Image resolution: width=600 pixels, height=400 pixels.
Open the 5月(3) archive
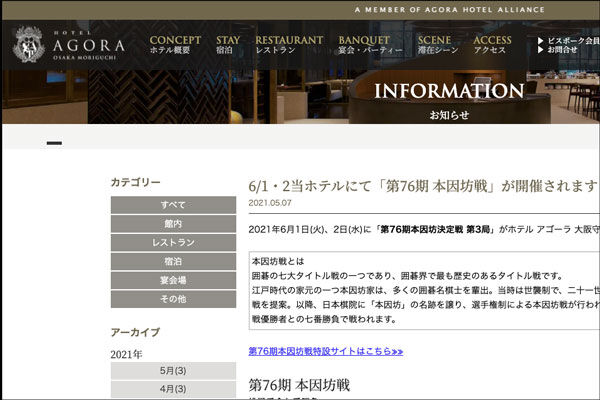[173, 371]
